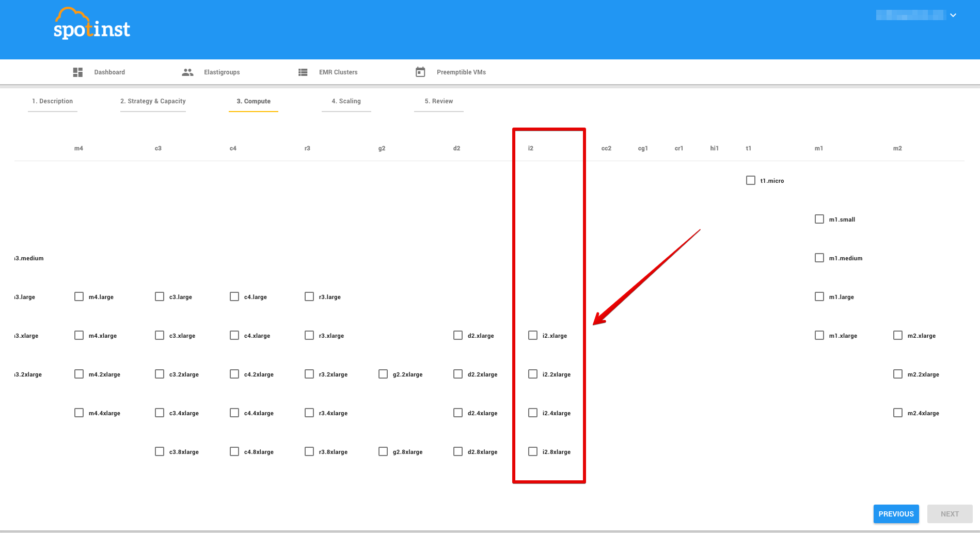Expand the account dropdown chevron
Image resolution: width=980 pixels, height=533 pixels.
(953, 15)
